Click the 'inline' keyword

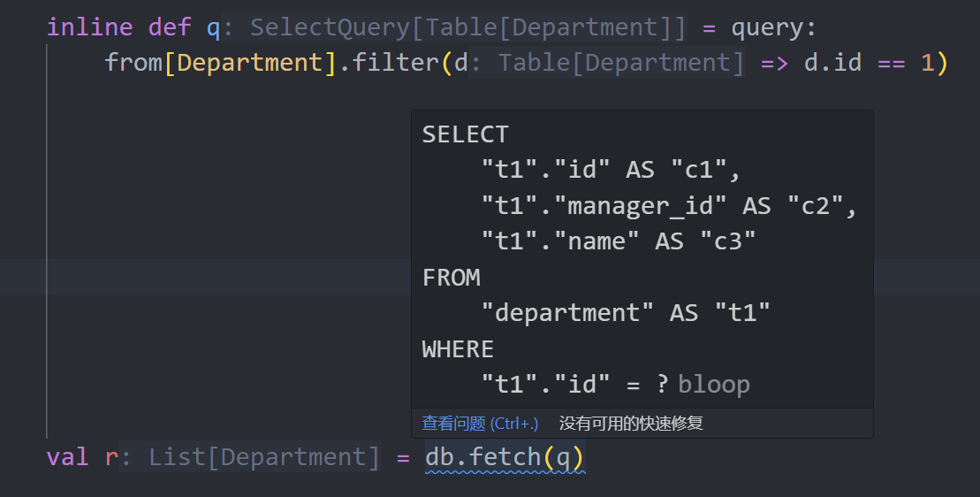pos(90,27)
